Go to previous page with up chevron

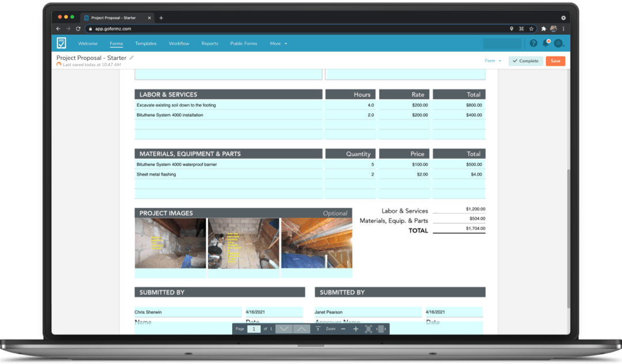(x=301, y=329)
